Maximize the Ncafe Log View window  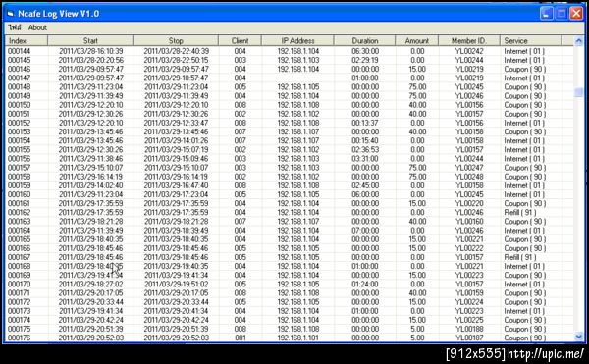pos(562,14)
